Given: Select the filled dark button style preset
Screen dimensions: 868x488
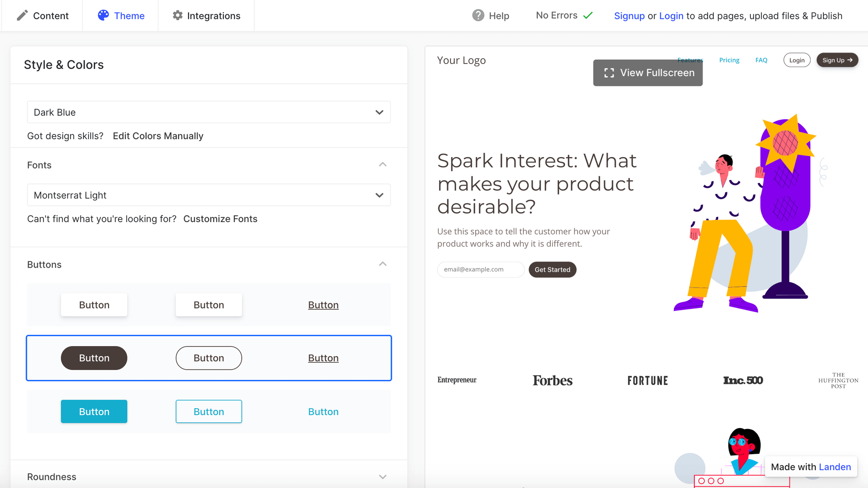Looking at the screenshot, I should [x=94, y=358].
